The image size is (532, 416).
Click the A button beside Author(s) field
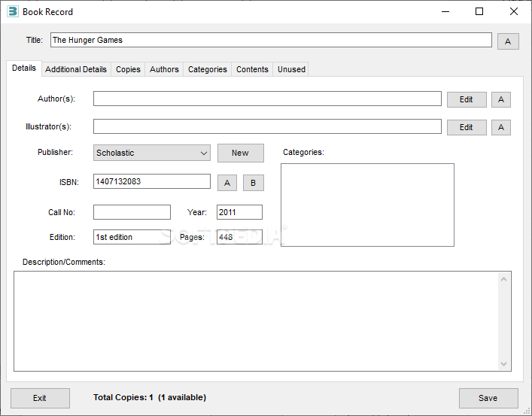click(501, 99)
